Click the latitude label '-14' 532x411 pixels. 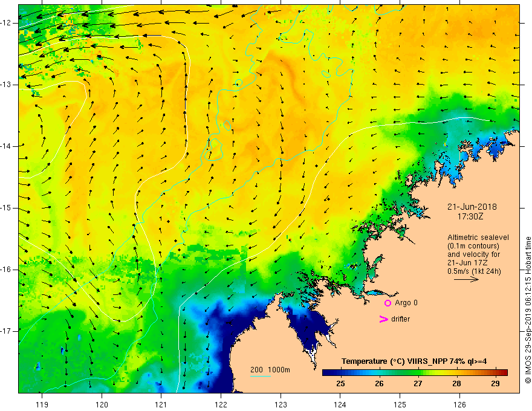[x=7, y=146]
